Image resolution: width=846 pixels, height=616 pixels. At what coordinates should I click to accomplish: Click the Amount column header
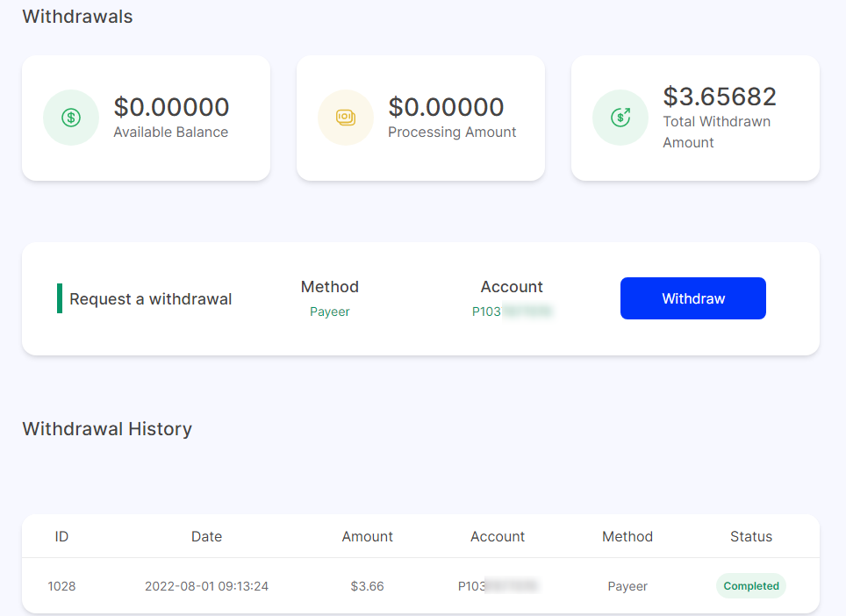(368, 537)
